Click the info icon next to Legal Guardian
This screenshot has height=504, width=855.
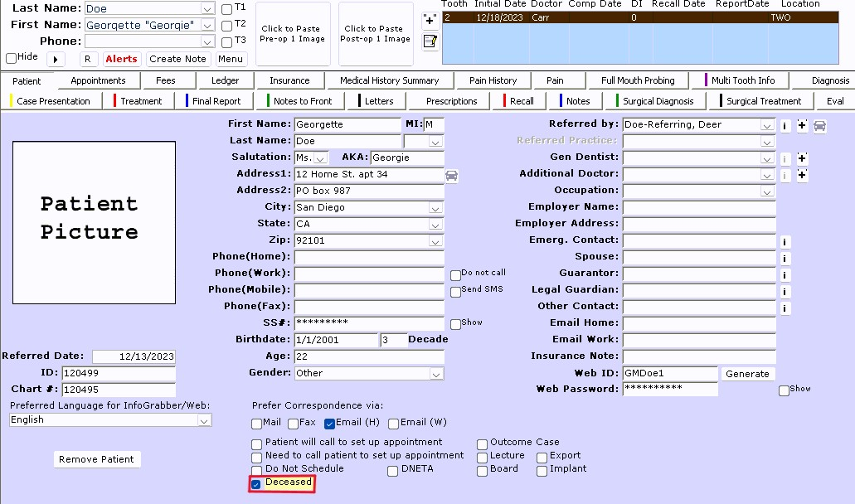click(x=785, y=290)
